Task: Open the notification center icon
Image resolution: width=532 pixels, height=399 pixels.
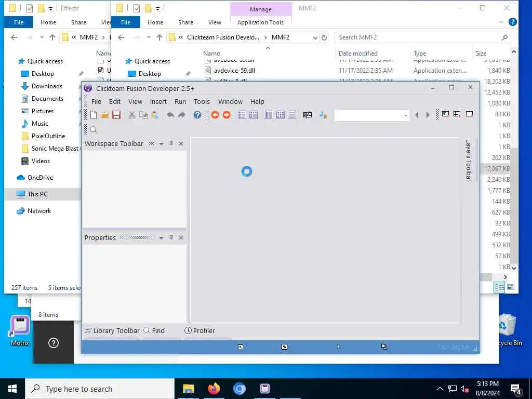Action: 516,390
